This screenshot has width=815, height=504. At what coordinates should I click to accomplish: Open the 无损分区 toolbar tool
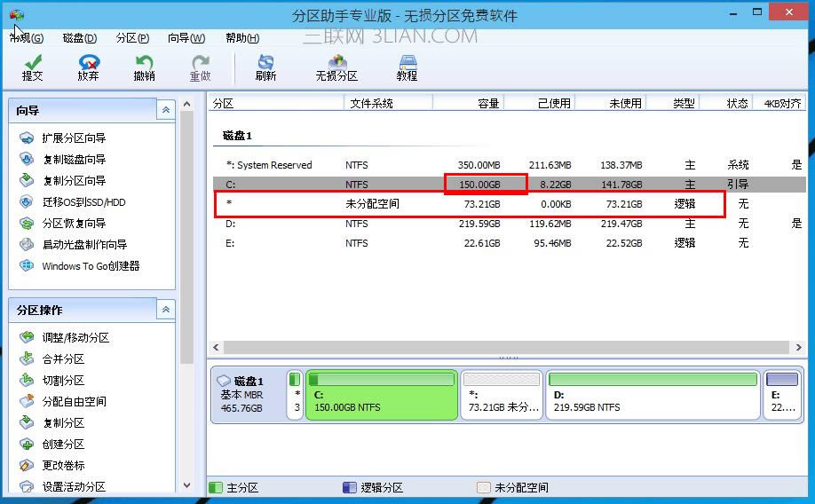click(x=336, y=68)
